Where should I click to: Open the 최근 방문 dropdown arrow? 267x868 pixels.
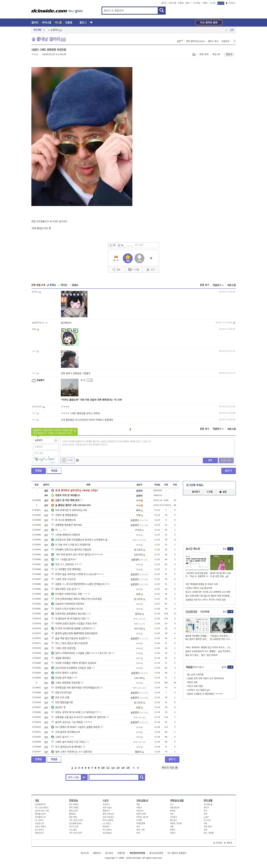44,30
